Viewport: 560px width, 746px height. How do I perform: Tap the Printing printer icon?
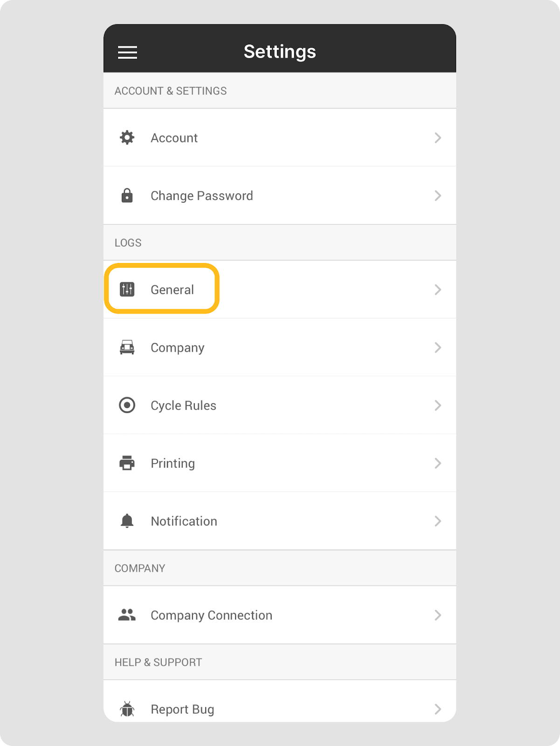[x=127, y=463]
